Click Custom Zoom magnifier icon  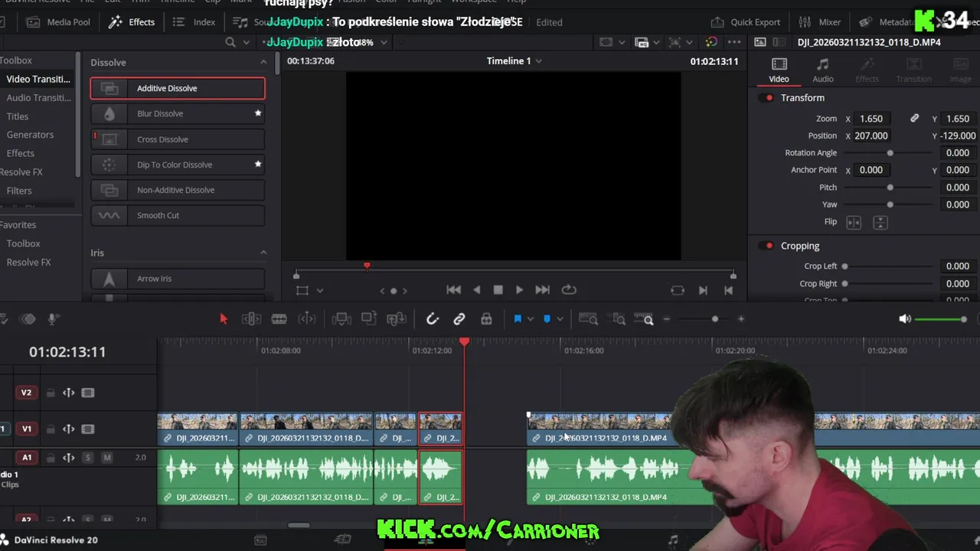point(645,319)
